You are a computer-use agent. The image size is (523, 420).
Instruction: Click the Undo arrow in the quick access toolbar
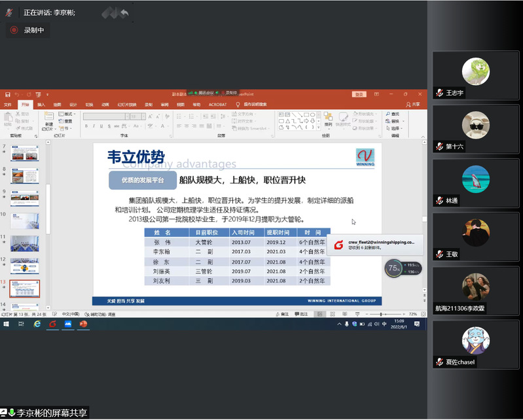point(17,95)
